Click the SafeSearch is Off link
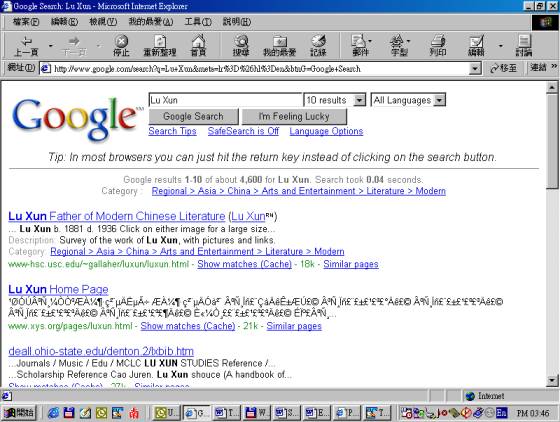The width and height of the screenshot is (560, 422). tap(243, 131)
